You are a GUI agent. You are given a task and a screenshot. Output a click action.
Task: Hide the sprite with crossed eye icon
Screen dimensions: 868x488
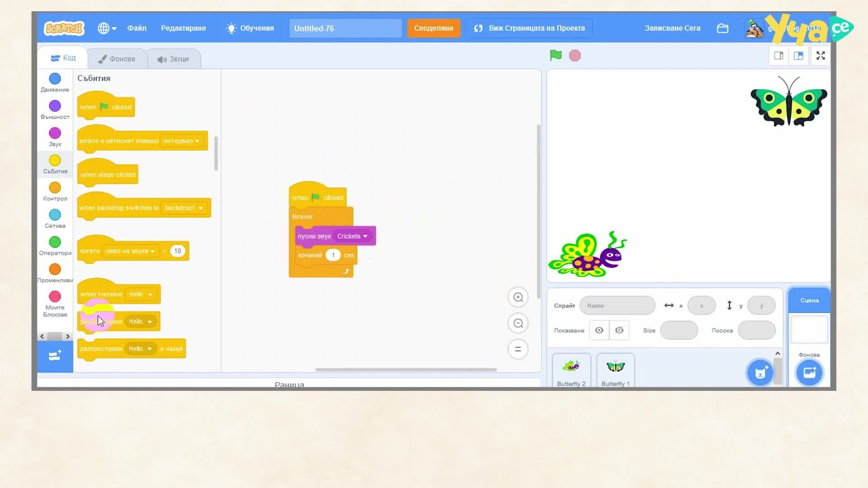tap(619, 330)
